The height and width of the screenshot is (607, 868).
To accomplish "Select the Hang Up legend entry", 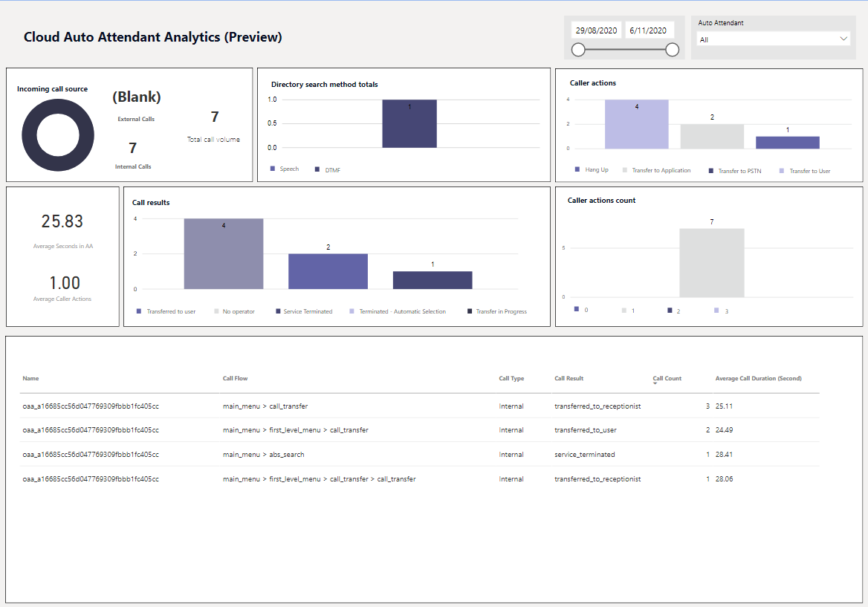I will click(x=592, y=170).
